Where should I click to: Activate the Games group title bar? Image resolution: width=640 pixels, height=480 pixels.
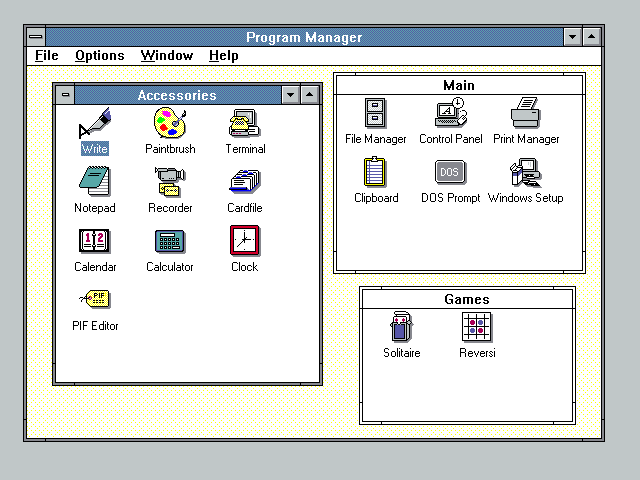(467, 299)
